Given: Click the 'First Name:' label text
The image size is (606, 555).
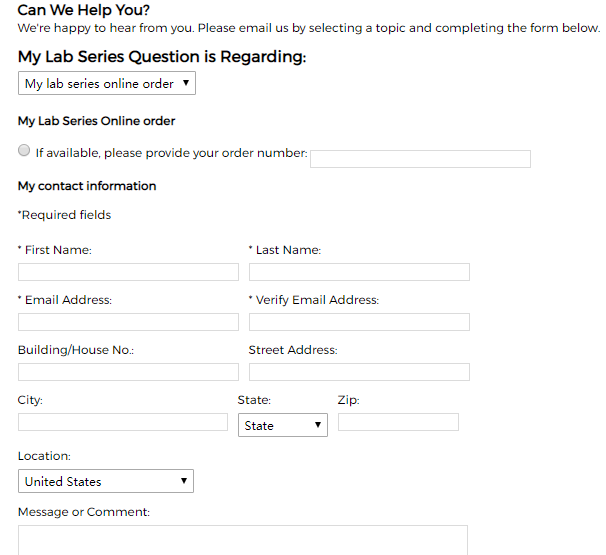Looking at the screenshot, I should click(x=58, y=250).
